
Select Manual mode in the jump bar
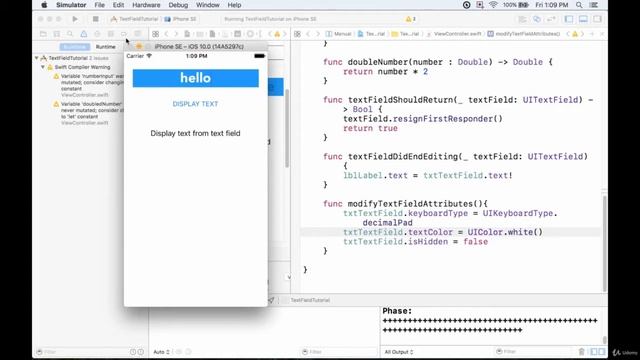[x=339, y=34]
